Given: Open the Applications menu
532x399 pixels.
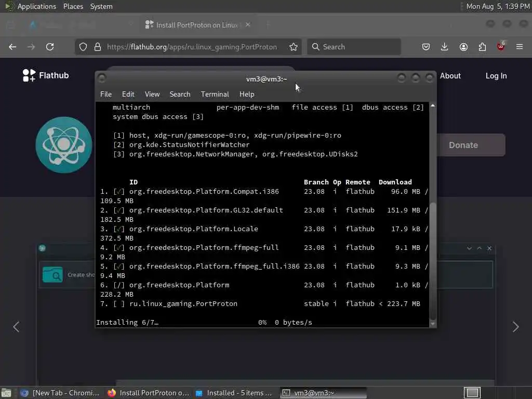Looking at the screenshot, I should (x=37, y=6).
